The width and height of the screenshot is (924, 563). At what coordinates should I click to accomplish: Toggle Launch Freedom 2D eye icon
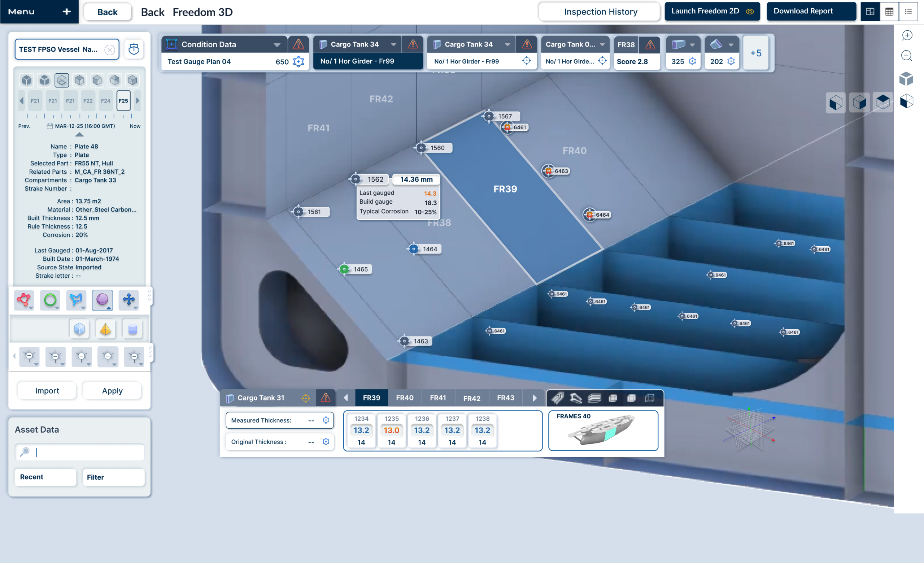pos(750,11)
